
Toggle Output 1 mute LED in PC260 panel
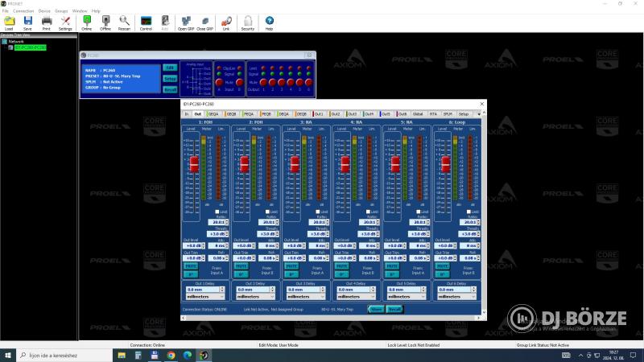(263, 83)
